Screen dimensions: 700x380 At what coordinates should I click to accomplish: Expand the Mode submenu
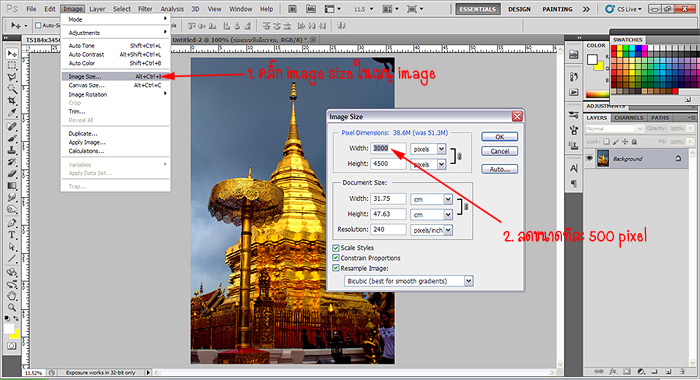tap(116, 20)
